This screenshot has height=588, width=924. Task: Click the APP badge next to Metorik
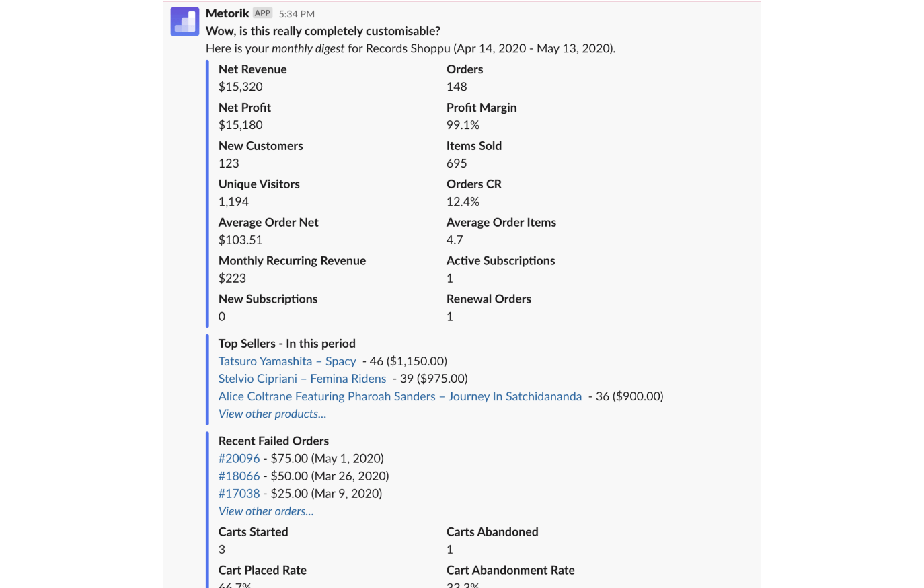pos(262,13)
